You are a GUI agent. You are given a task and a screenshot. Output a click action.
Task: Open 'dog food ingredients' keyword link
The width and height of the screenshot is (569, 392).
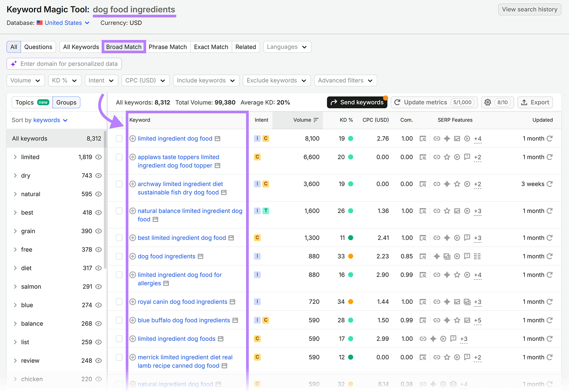pos(166,256)
